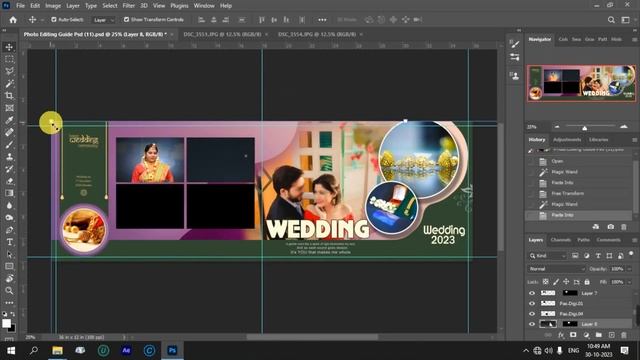Image resolution: width=640 pixels, height=360 pixels.
Task: Select the Magic Wand tool in toolbox
Action: (x=9, y=84)
